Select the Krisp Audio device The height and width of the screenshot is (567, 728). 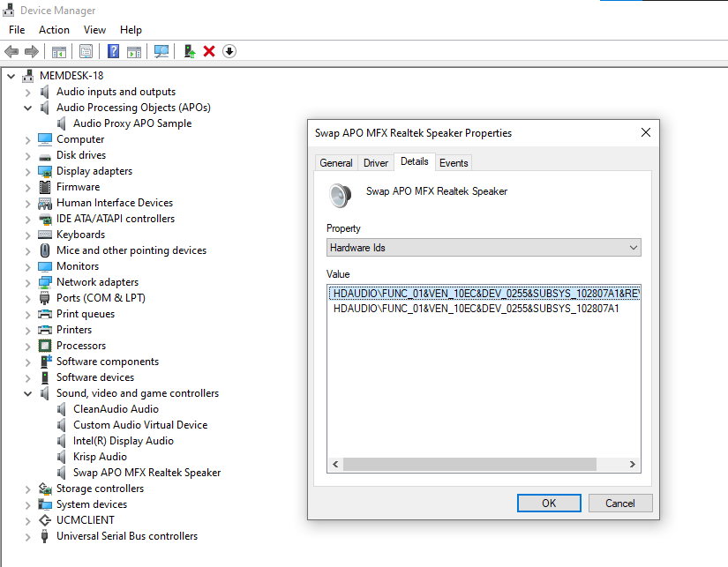tap(100, 457)
